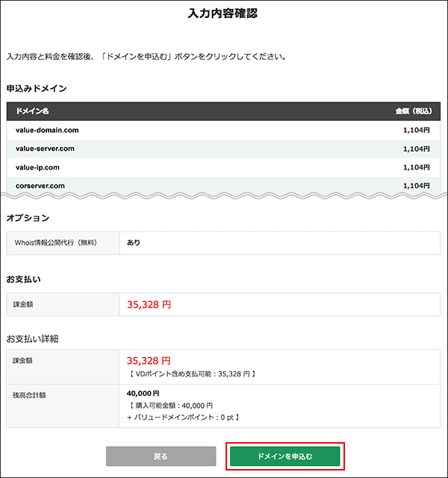
Task: Click the red 35,328 円 under お支払い
Action: pos(149,305)
